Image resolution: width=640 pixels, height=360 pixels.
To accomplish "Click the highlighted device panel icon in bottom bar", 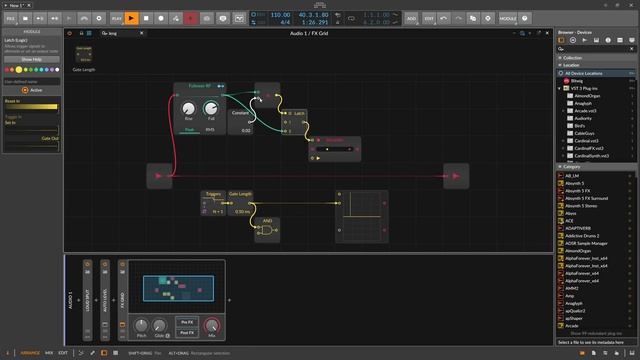I will pyautogui.click(x=104, y=353).
